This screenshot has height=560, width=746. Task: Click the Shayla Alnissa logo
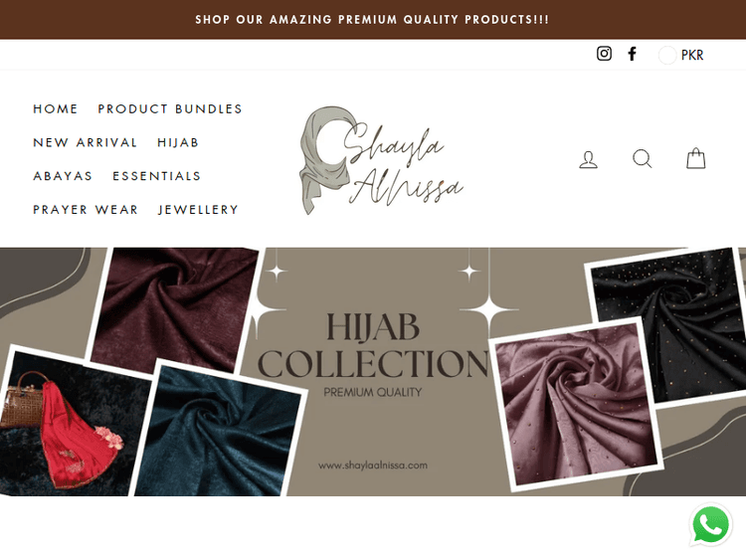[381, 160]
